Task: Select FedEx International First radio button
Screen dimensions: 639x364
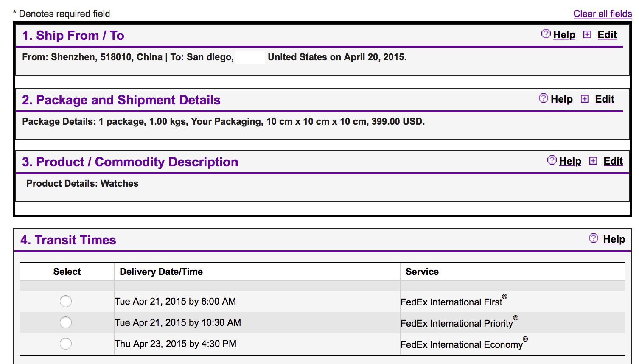Action: coord(66,301)
